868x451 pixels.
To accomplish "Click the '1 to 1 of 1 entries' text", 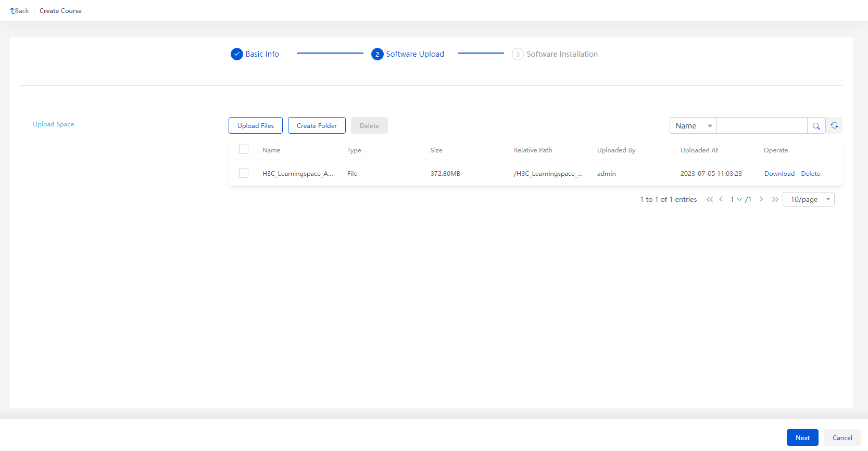I will 669,199.
